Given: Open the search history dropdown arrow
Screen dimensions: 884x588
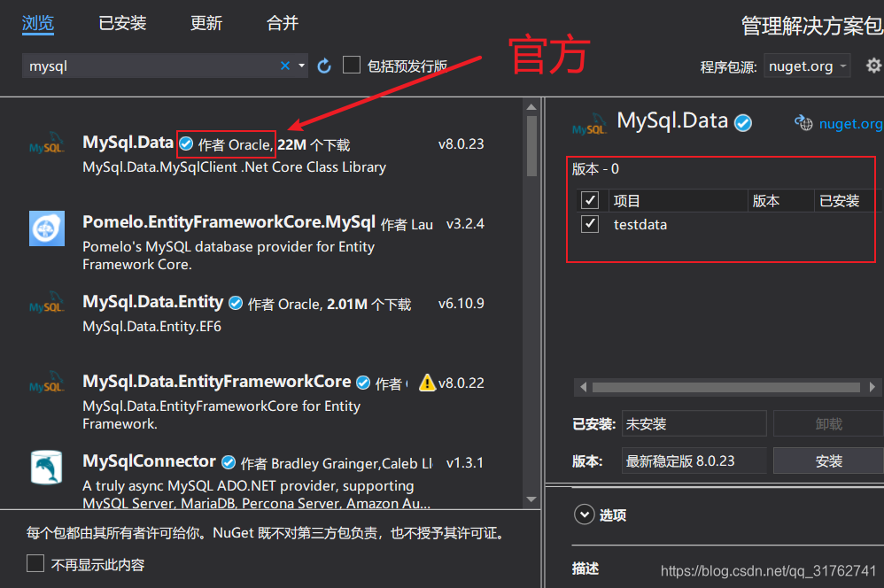Looking at the screenshot, I should [x=302, y=66].
